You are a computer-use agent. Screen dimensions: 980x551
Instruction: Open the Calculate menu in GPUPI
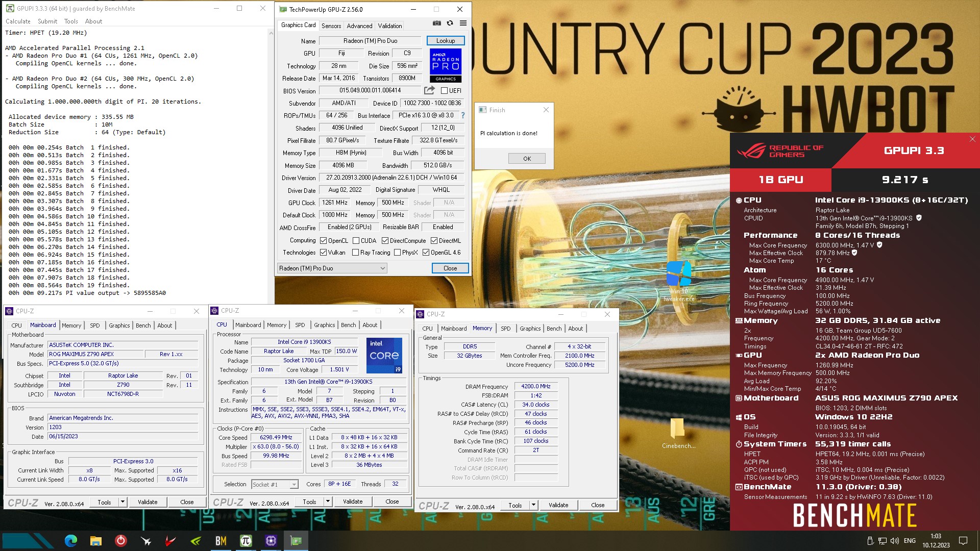tap(18, 21)
